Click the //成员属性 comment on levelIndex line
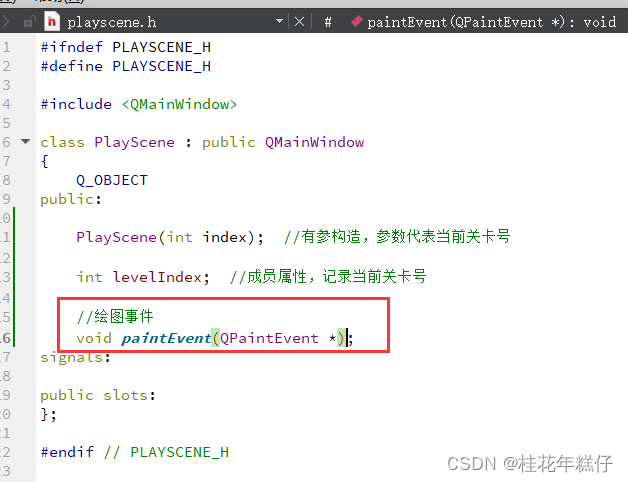 pyautogui.click(x=328, y=276)
